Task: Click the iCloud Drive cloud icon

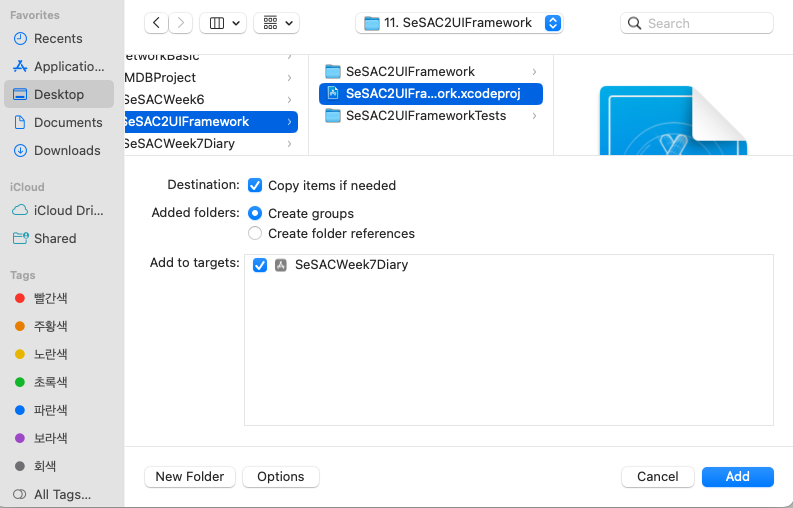Action: [20, 210]
